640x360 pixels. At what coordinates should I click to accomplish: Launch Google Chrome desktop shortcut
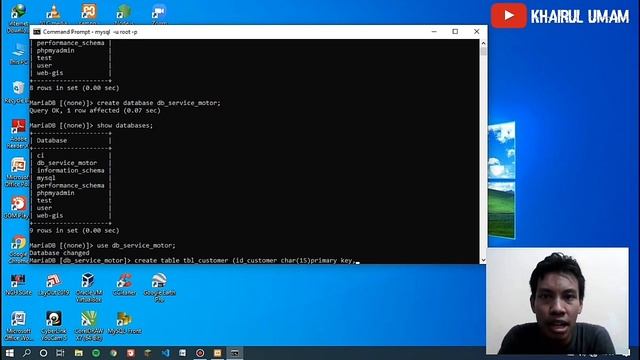(x=18, y=248)
